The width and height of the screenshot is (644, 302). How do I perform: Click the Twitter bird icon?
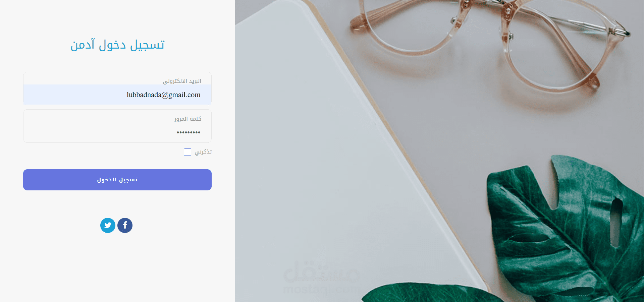coord(108,225)
